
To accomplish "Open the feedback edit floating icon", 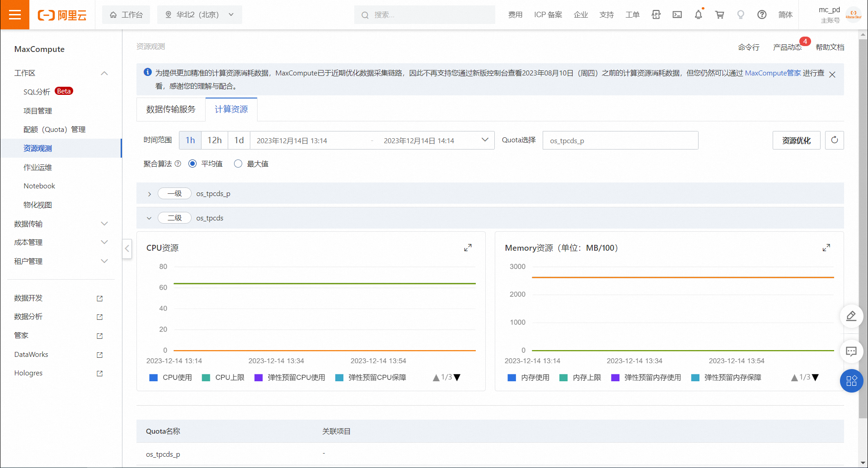I will 851,316.
